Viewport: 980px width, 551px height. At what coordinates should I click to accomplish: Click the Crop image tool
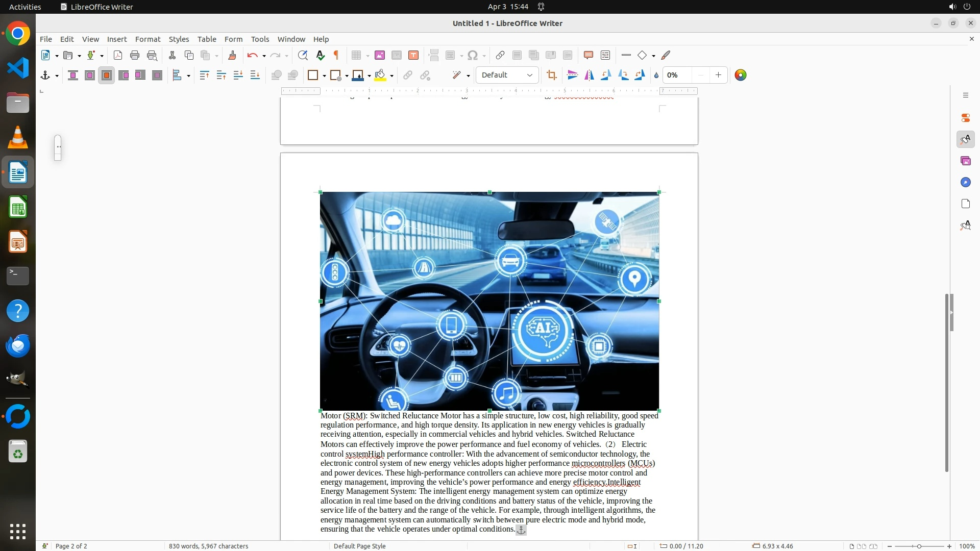click(x=551, y=76)
